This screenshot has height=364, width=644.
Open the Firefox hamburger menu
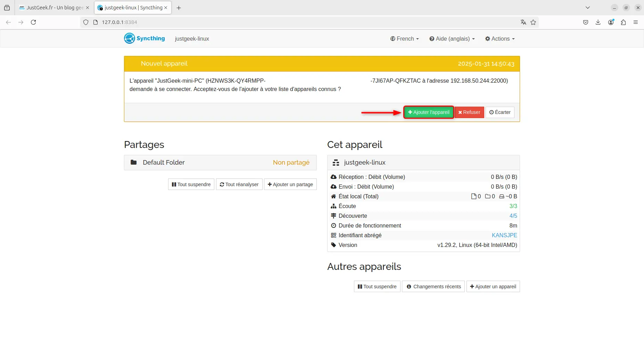(x=636, y=22)
